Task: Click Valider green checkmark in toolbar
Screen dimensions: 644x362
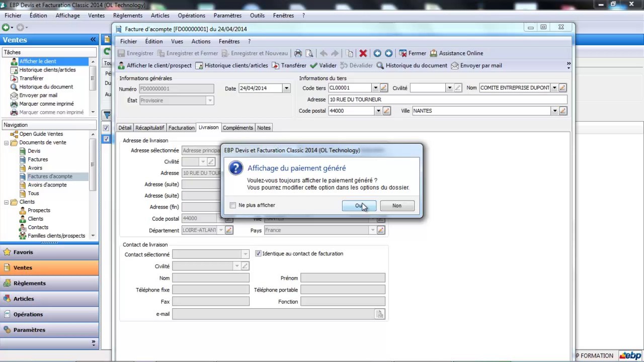Action: point(323,65)
